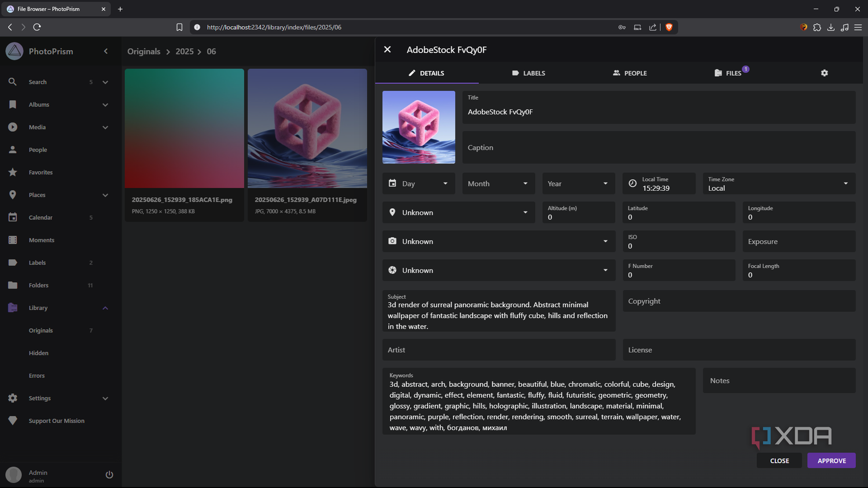The height and width of the screenshot is (488, 868).
Task: Open Originals in the Library submenu
Action: pos(41,331)
